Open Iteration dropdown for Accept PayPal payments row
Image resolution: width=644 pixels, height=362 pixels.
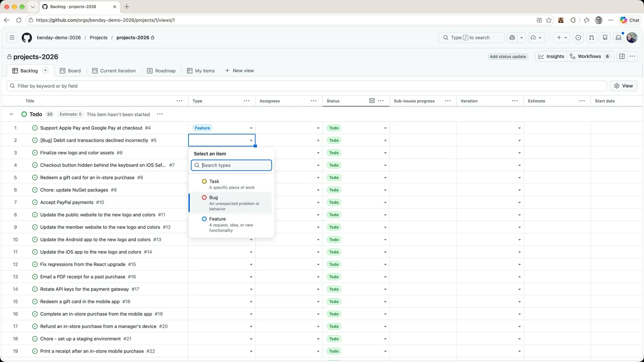(x=519, y=202)
